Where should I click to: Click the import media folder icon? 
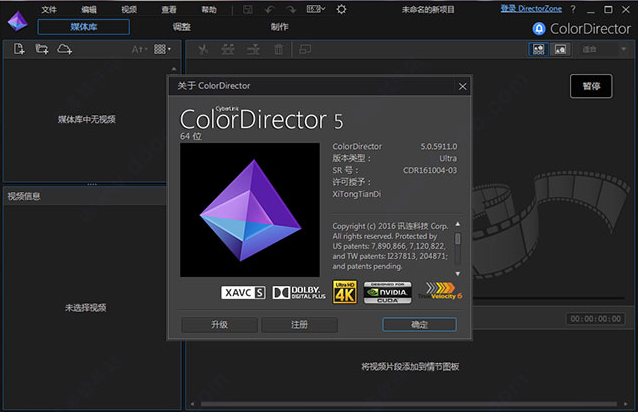pyautogui.click(x=42, y=49)
